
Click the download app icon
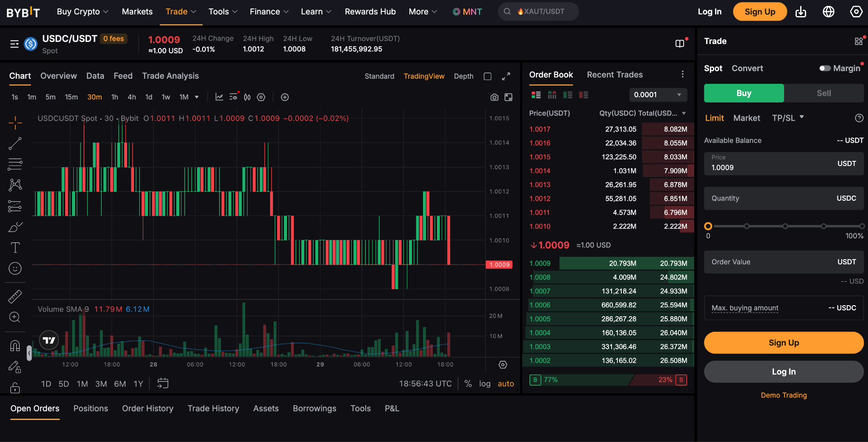801,12
